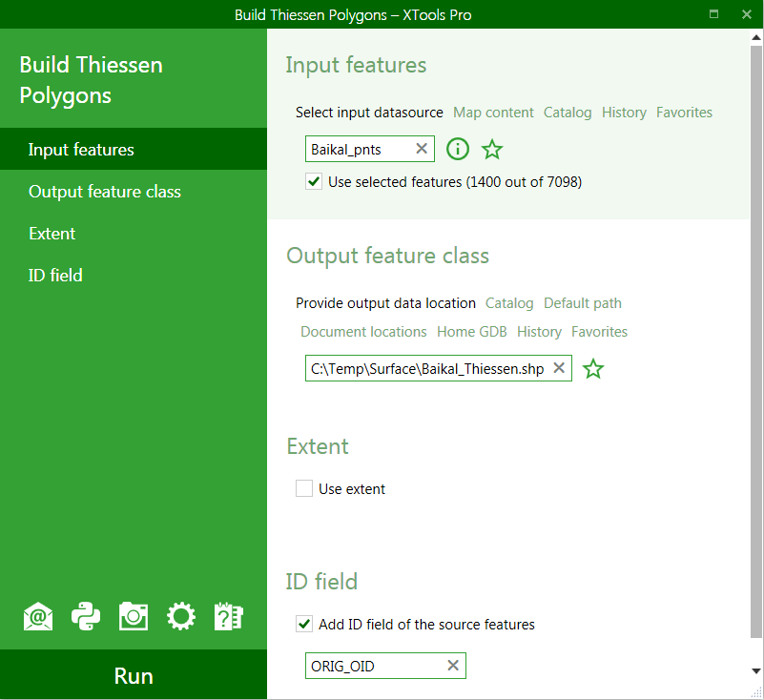This screenshot has height=700, width=764.
Task: Choose Map content as input source
Action: click(x=493, y=113)
